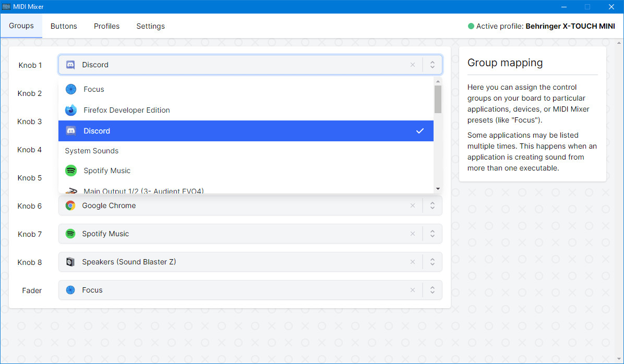Image resolution: width=624 pixels, height=364 pixels.
Task: Click the green active profile status dot
Action: point(471,26)
